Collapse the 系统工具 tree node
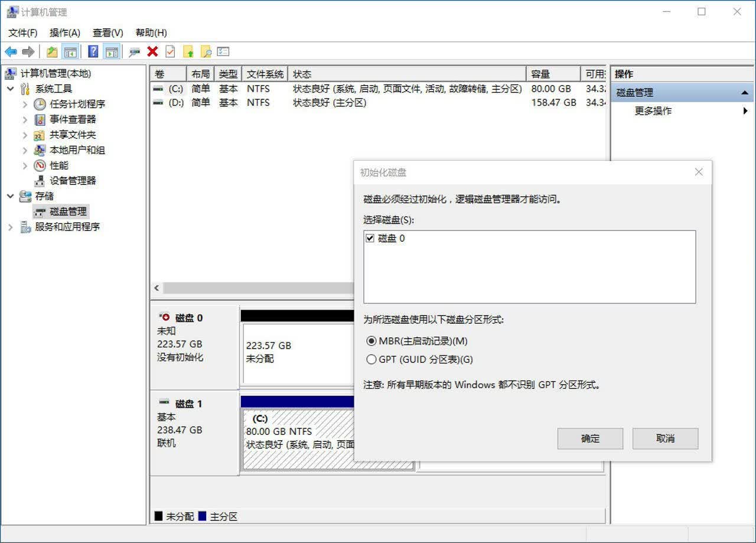This screenshot has height=543, width=756. click(x=10, y=89)
